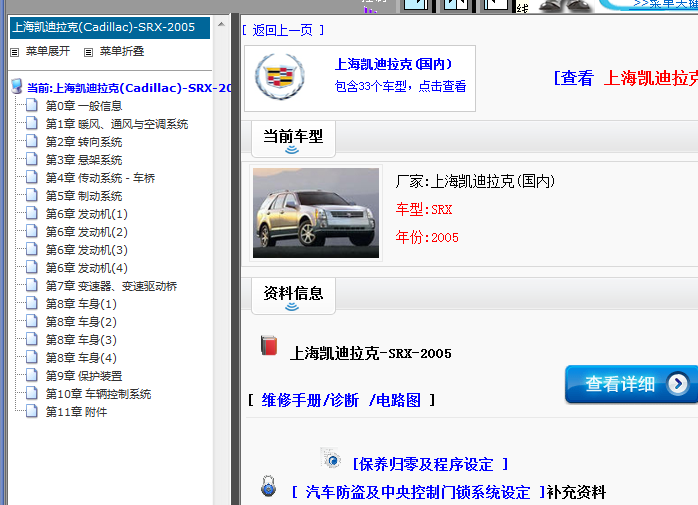Image resolution: width=698 pixels, height=505 pixels.
Task: Open 第11章 附件 chapter
Action: tap(77, 412)
